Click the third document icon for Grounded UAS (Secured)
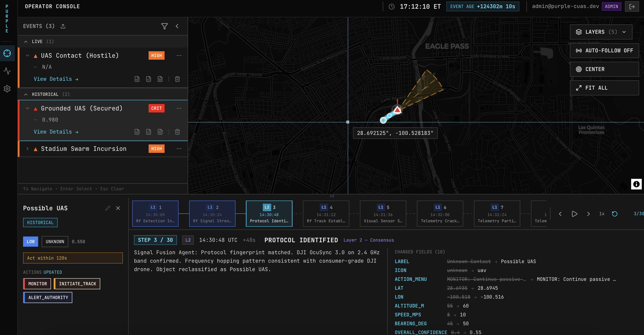 160,132
